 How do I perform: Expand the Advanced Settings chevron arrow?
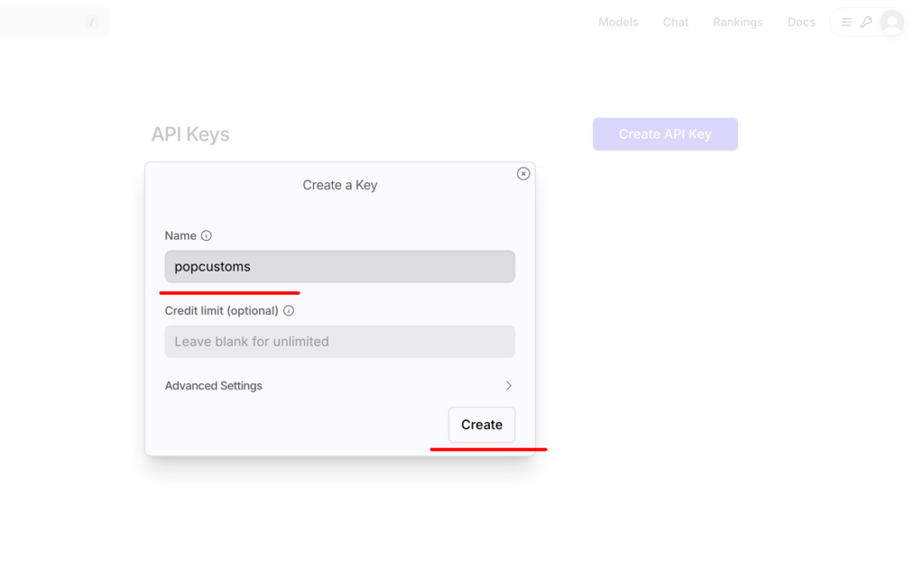[509, 386]
